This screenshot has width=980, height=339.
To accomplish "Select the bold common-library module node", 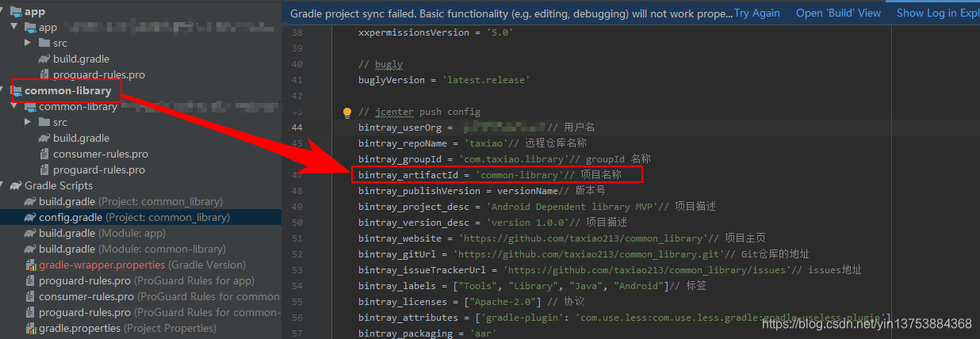I will [68, 90].
